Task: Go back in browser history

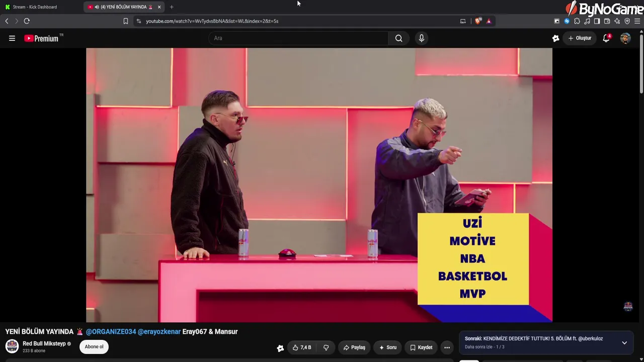Action: [x=7, y=21]
